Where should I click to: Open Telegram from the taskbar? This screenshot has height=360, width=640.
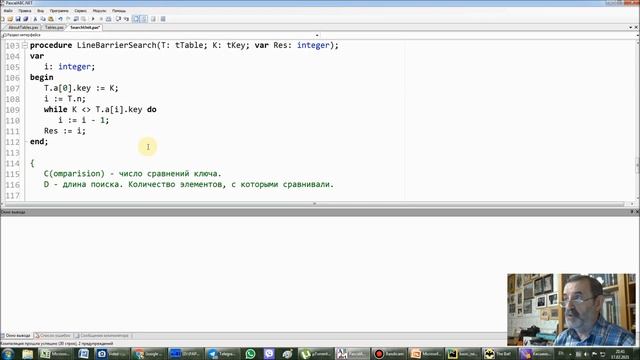pyautogui.click(x=222, y=353)
